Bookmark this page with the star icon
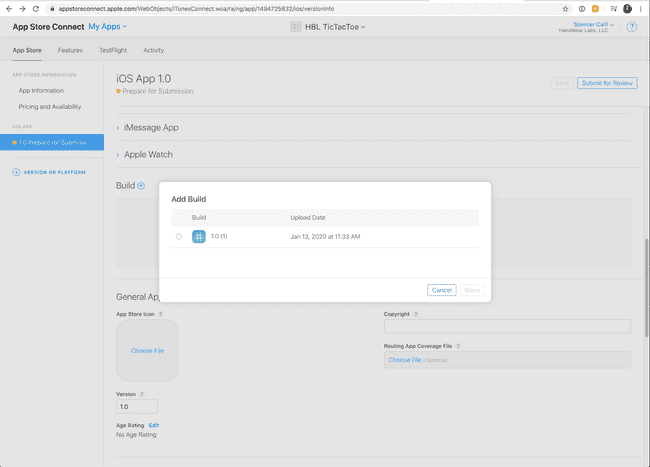The width and height of the screenshot is (650, 467). (x=565, y=9)
